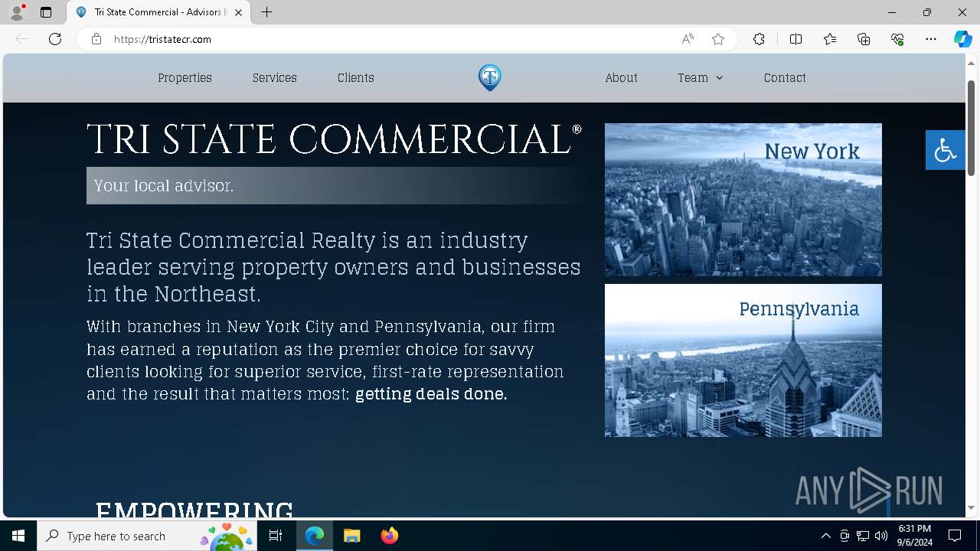Open the About menu link
980x551 pixels.
[621, 78]
